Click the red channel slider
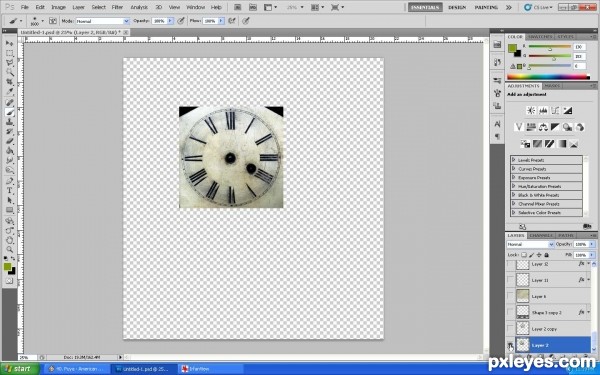 [549, 47]
